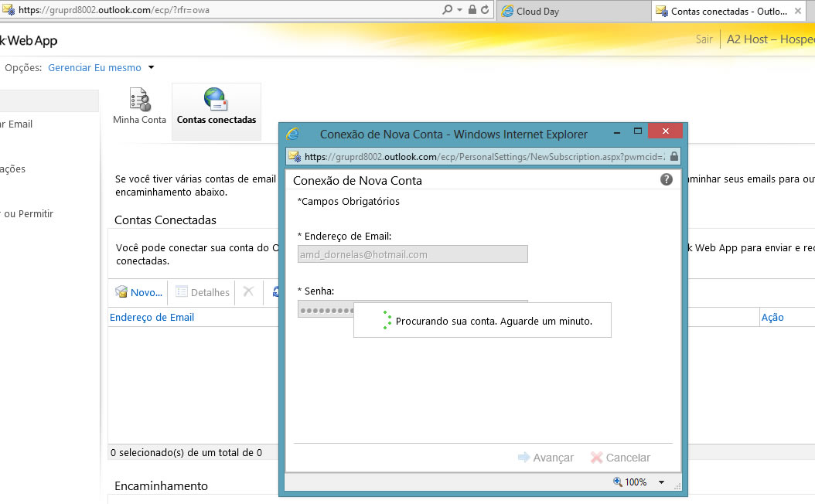Click the Minha Conta icon
The height and width of the screenshot is (504, 815).
pyautogui.click(x=139, y=100)
